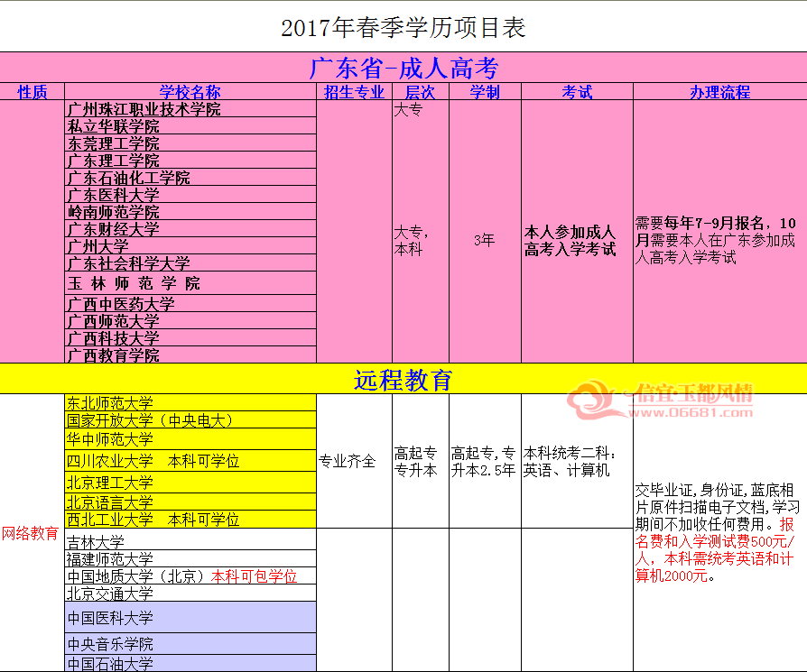Click the "广东财经大学" row
This screenshot has height=672, width=807.
tap(190, 228)
